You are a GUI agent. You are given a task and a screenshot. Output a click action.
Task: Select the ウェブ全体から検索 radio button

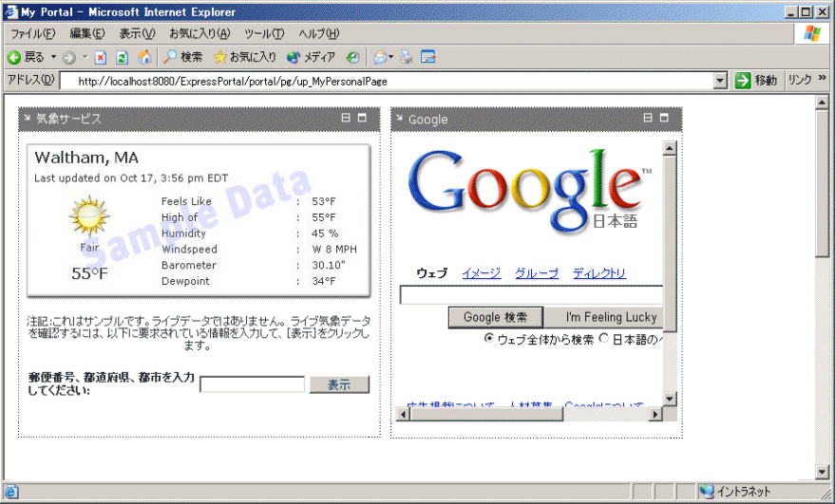click(x=489, y=338)
